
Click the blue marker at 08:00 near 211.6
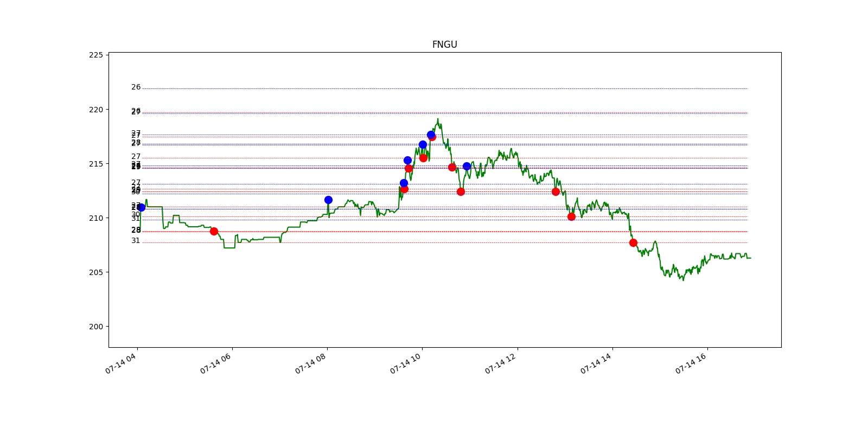pos(328,200)
